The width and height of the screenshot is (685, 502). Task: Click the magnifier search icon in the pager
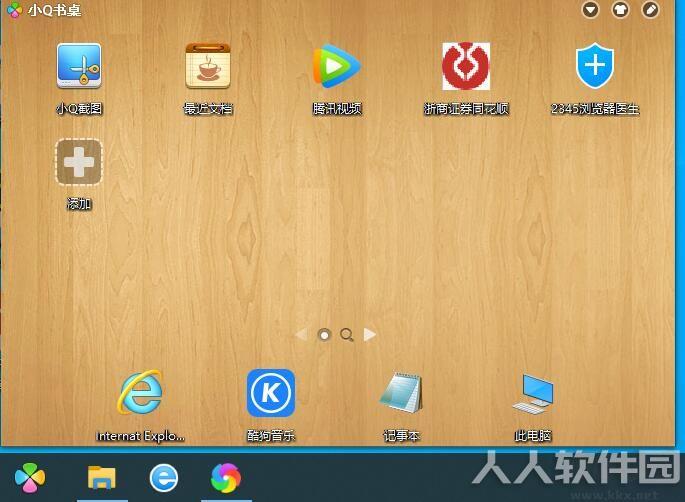[x=347, y=335]
